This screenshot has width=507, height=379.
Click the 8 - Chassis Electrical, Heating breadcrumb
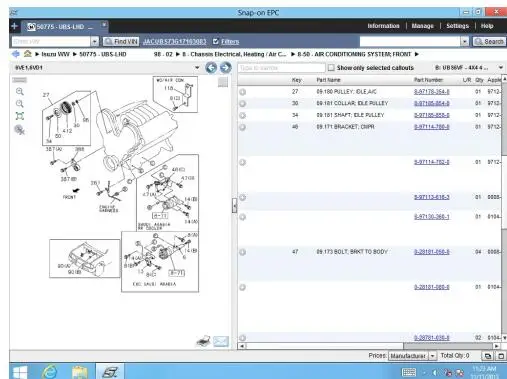click(x=234, y=54)
